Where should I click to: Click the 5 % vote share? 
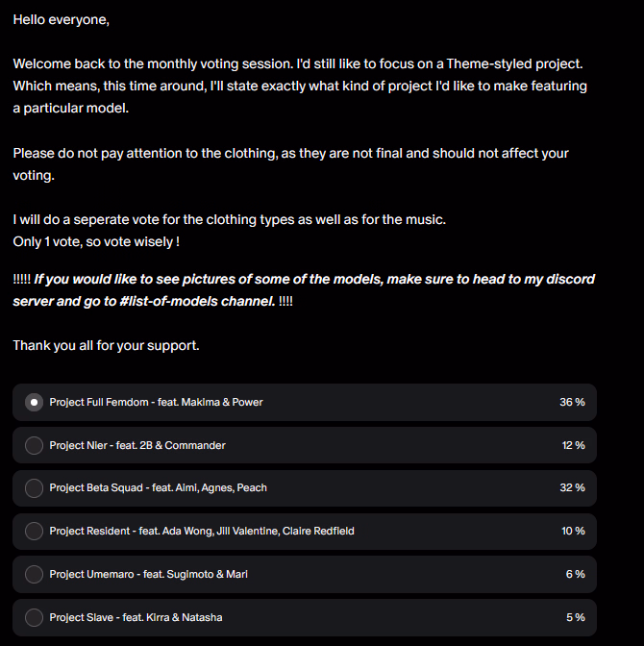point(575,617)
